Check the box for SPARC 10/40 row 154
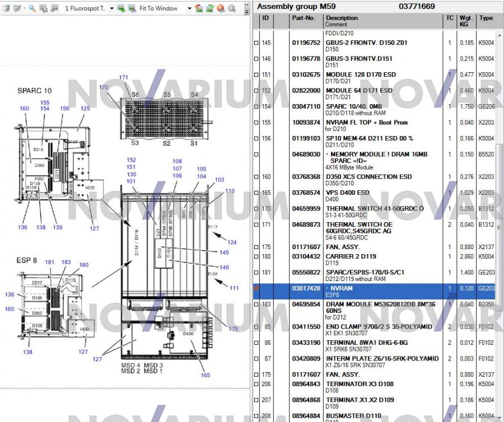 (x=257, y=107)
